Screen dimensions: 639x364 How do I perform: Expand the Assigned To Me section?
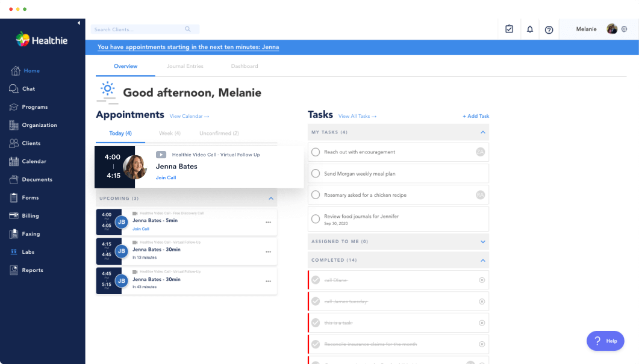(x=482, y=242)
